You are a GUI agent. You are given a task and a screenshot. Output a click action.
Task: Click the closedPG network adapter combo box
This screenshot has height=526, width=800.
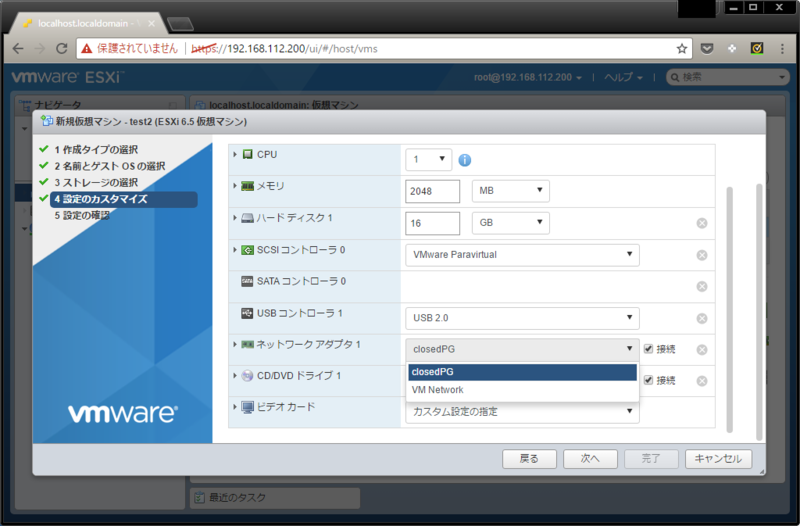coord(522,349)
